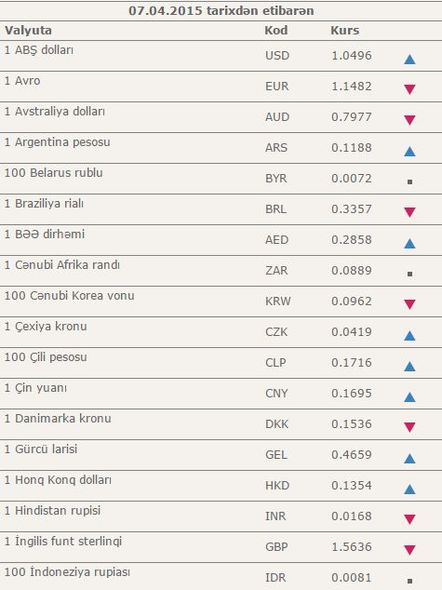The height and width of the screenshot is (590, 442).
Task: Click the unchanged square marker for BYR
Action: (x=410, y=182)
